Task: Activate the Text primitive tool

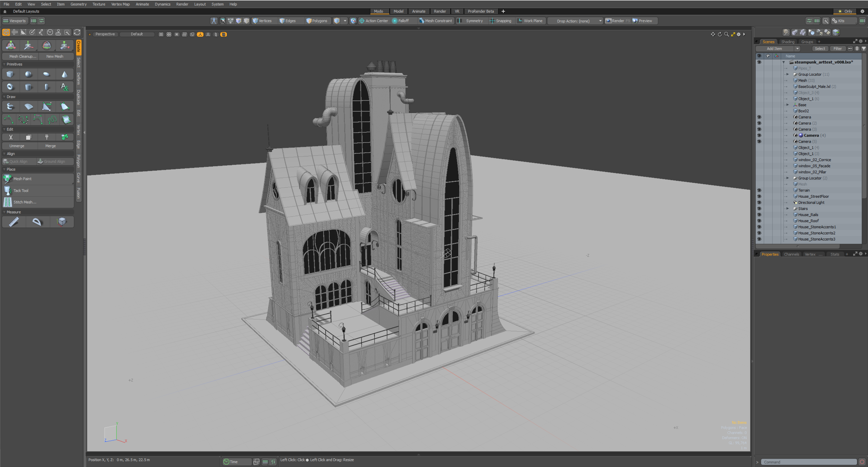Action: pos(65,87)
